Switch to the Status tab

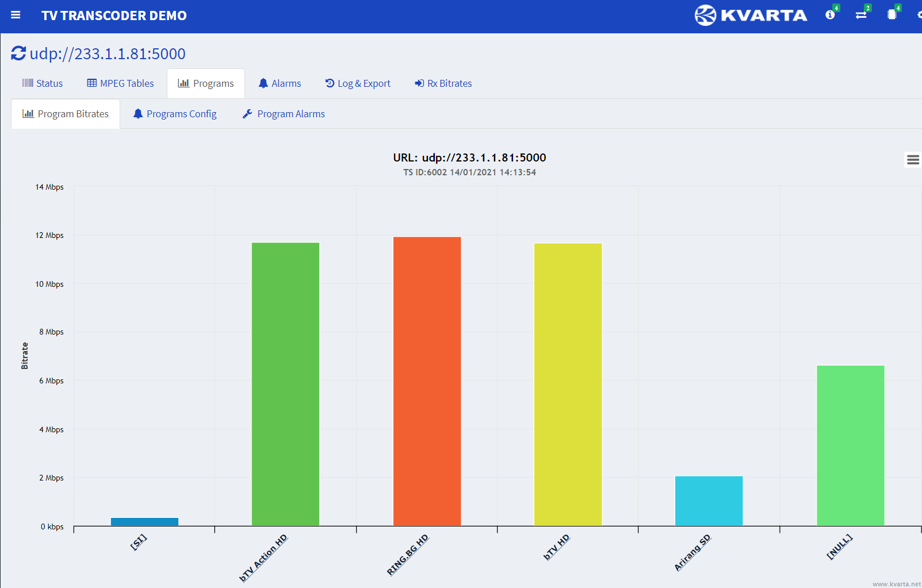click(43, 83)
